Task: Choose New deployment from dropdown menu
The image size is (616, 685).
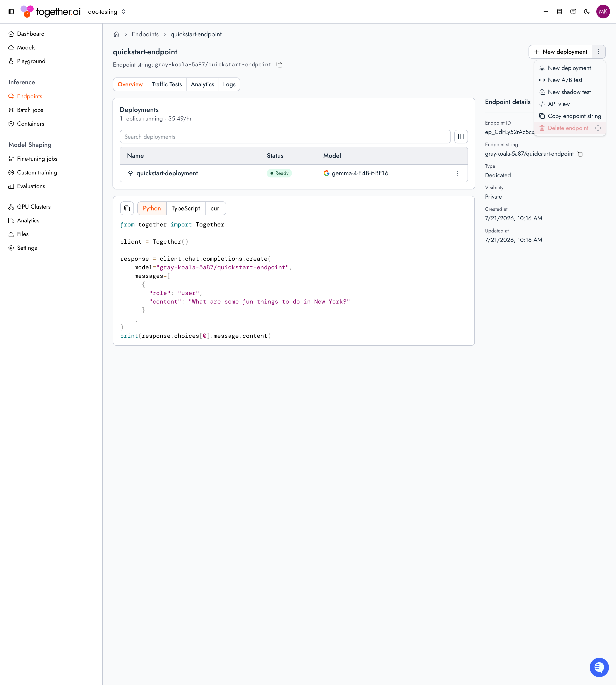Action: 570,68
